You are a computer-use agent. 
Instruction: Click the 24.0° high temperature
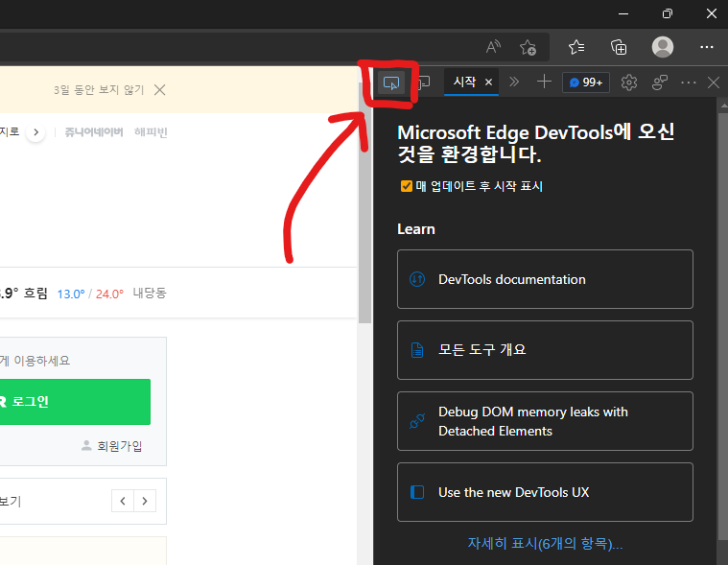coord(110,294)
